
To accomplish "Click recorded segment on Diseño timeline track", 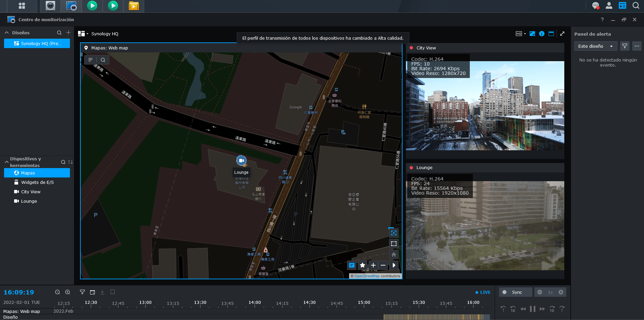I will [436, 317].
